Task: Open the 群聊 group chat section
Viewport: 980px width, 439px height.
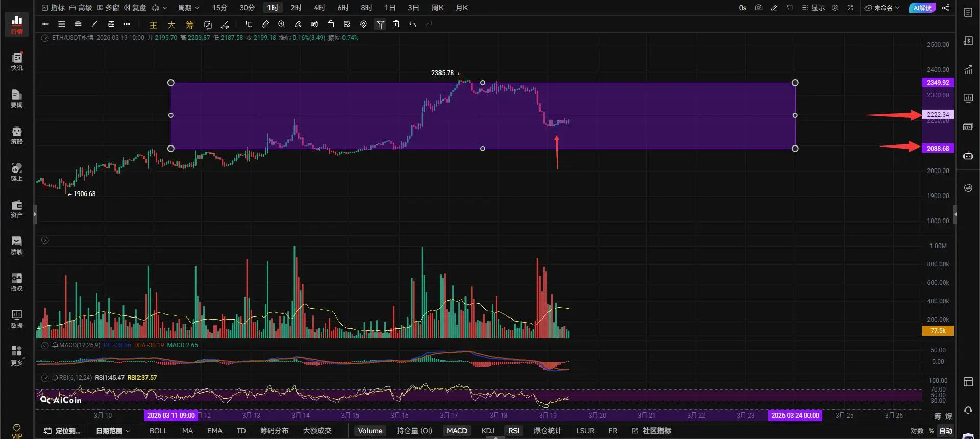Action: pos(17,246)
